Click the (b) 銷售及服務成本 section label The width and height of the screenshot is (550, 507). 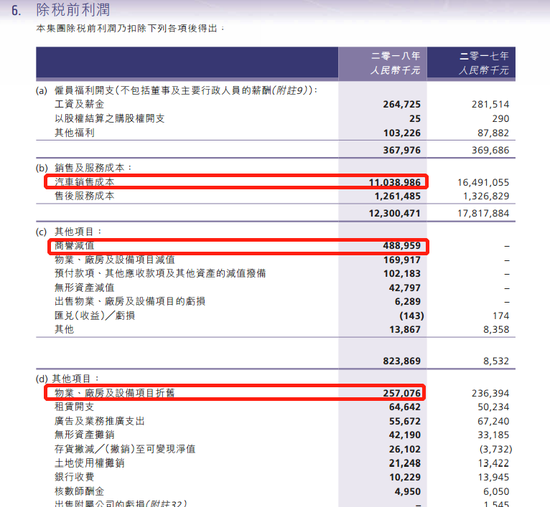tap(84, 168)
